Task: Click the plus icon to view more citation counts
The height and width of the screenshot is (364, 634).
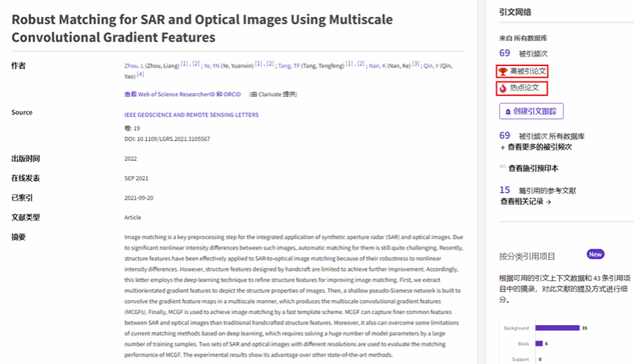Action: (502, 147)
